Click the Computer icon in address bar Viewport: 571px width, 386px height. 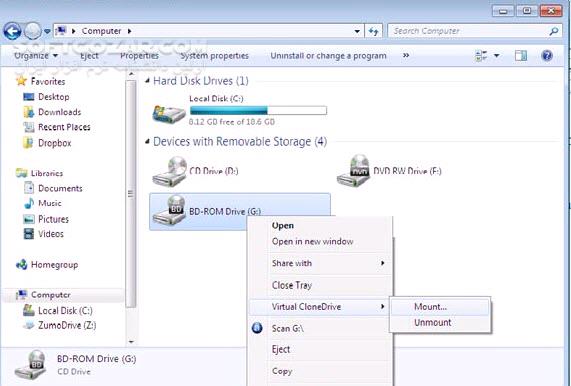click(62, 31)
